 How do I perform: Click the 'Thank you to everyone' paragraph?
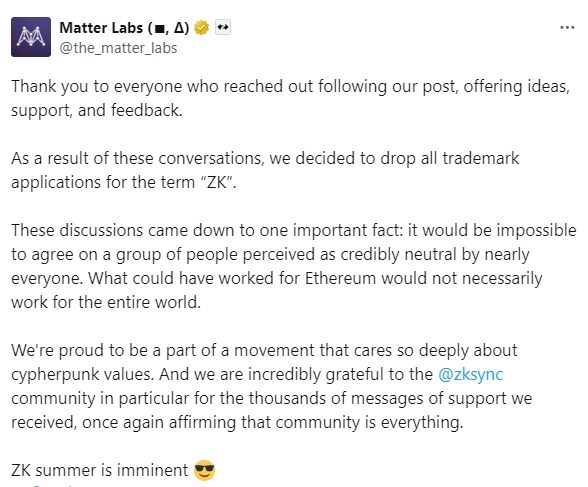coord(291,98)
